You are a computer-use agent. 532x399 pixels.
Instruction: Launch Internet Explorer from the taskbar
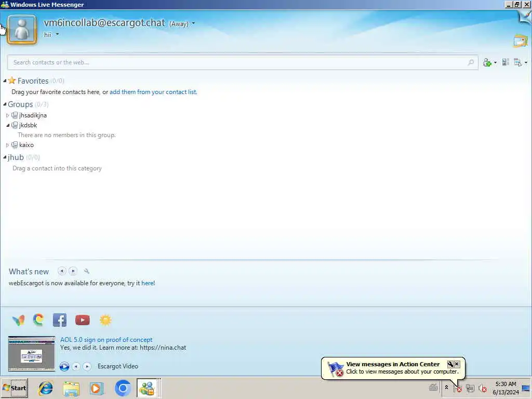tap(46, 388)
